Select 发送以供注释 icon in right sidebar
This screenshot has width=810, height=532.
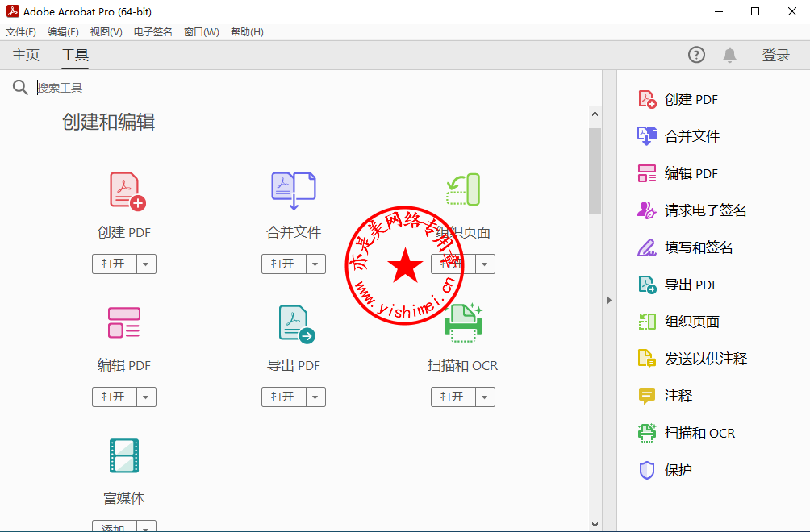647,359
